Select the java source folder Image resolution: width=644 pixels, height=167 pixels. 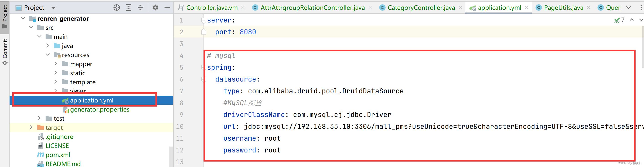point(64,46)
